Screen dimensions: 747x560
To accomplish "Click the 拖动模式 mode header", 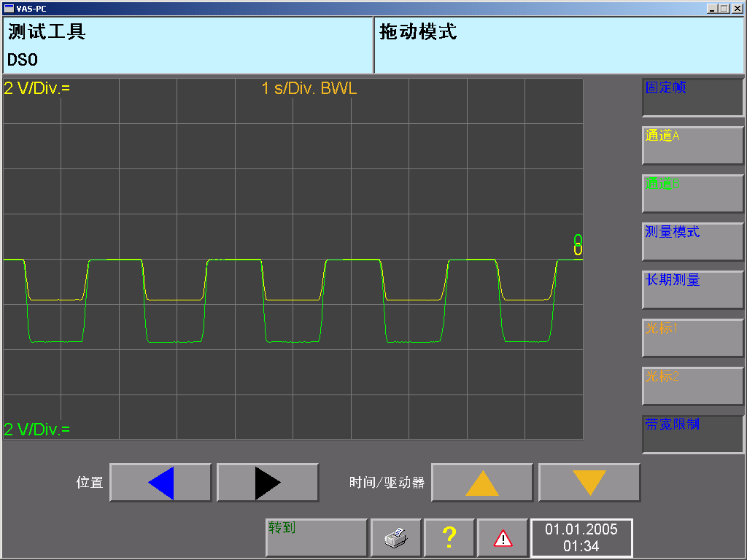I will click(558, 44).
